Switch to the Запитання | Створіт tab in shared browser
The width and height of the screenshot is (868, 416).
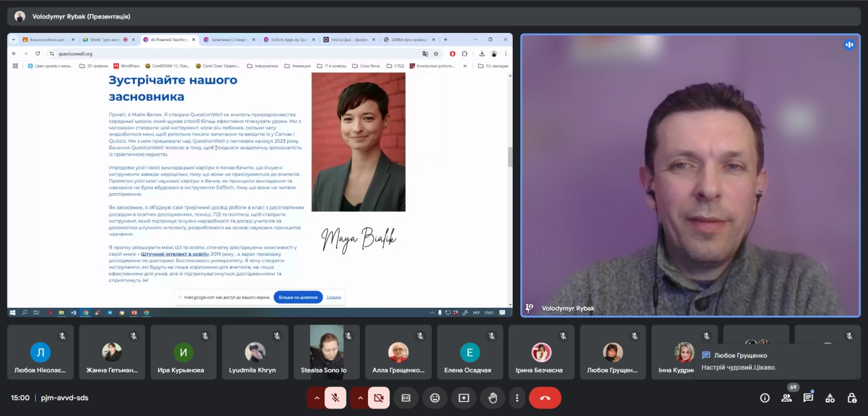click(228, 39)
